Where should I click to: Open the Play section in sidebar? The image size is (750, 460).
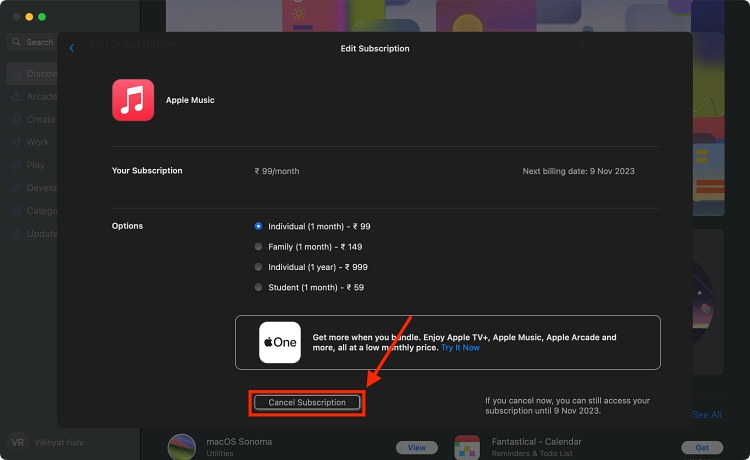coord(33,165)
